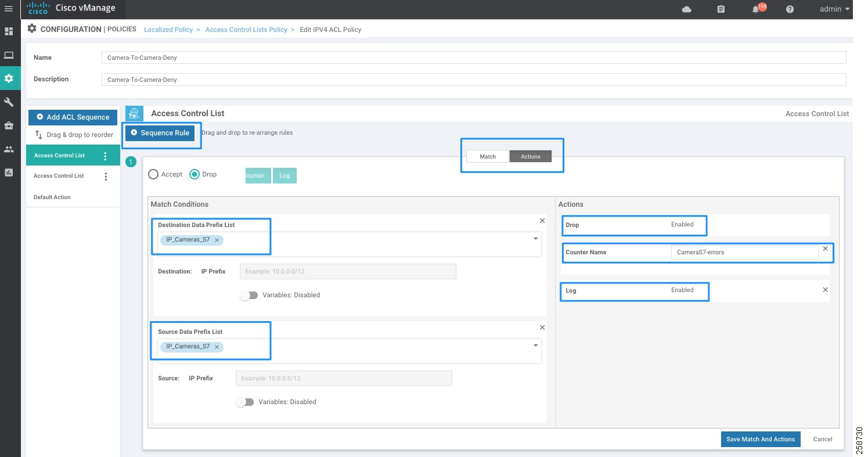
Task: Click the cloud status icon in header
Action: tap(686, 9)
